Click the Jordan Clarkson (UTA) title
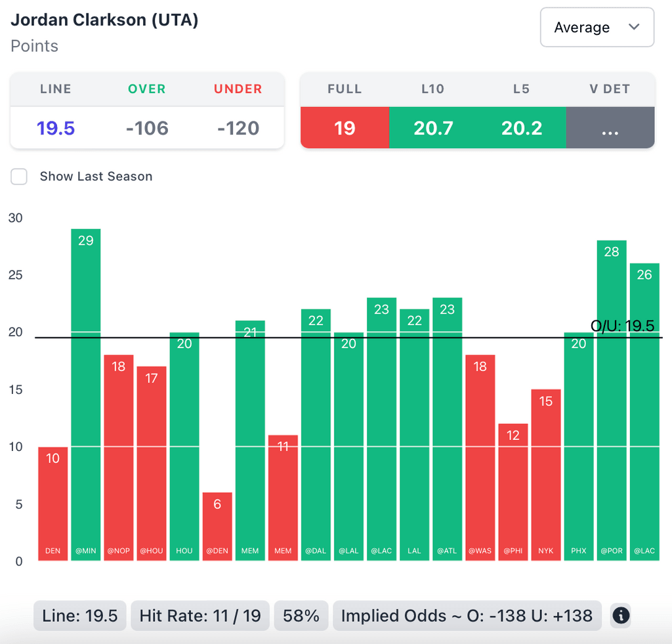Screen dimensions: 672x644 point(104,20)
